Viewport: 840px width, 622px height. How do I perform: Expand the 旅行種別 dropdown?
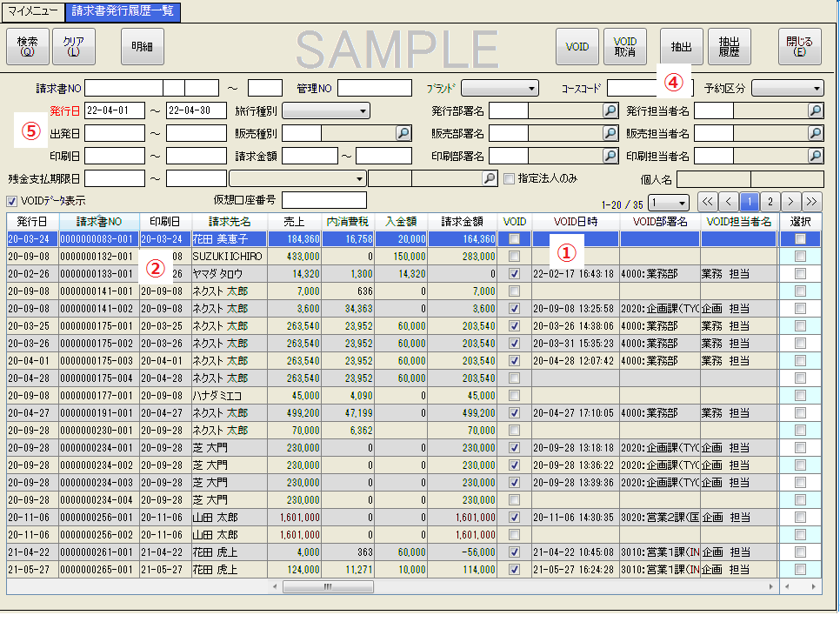coord(326,110)
